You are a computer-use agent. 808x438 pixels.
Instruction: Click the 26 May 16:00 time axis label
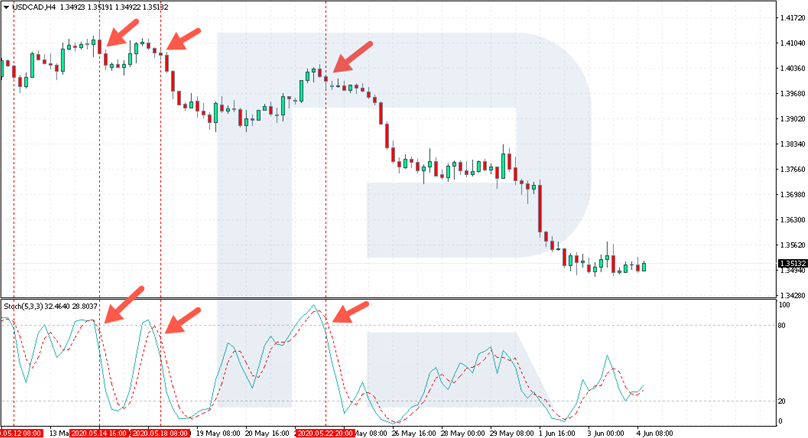(x=414, y=433)
